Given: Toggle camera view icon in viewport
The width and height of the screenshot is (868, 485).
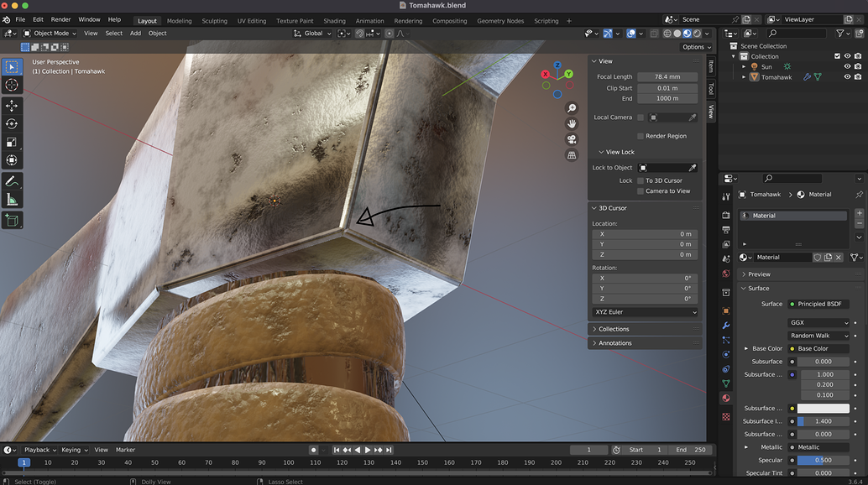Looking at the screenshot, I should [x=572, y=139].
